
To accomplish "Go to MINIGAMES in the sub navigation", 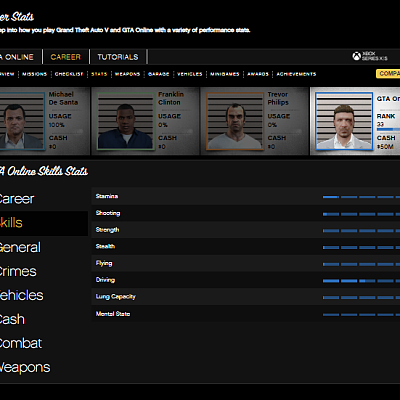I will point(225,74).
